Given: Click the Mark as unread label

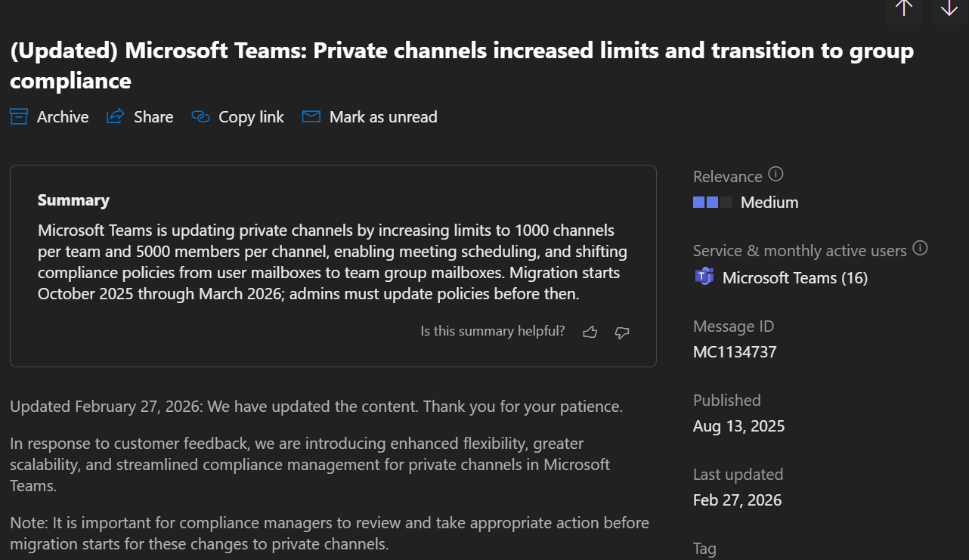Looking at the screenshot, I should (383, 117).
